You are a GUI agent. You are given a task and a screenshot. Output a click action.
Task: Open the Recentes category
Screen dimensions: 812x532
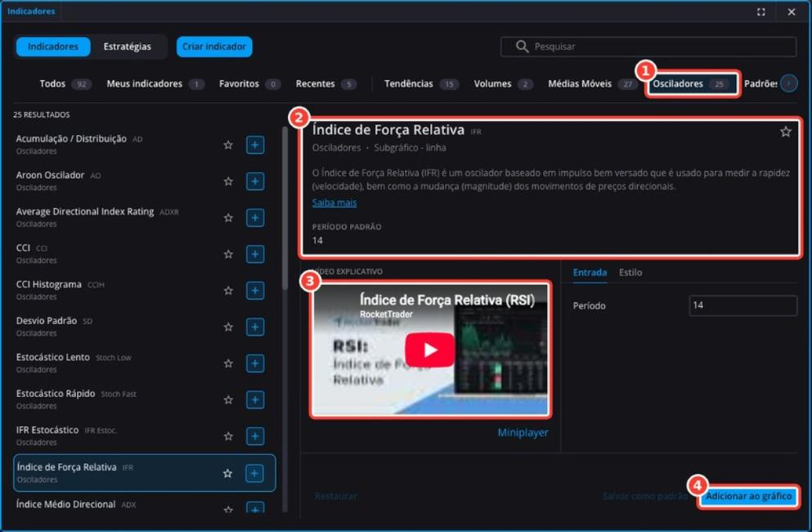click(326, 84)
